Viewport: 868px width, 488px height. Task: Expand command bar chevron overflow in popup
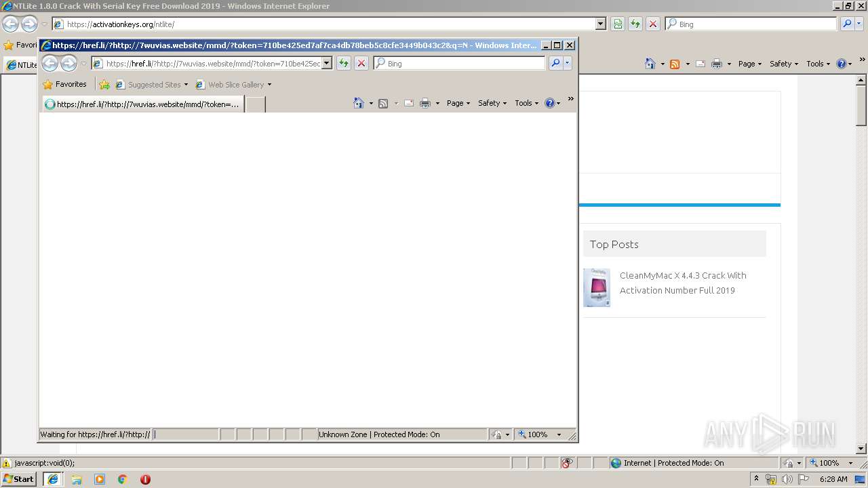[570, 99]
